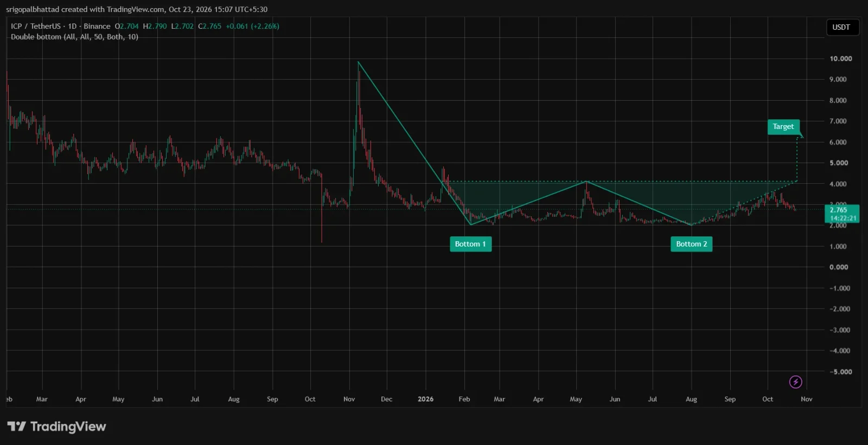Click the −5.000 price axis label
This screenshot has height=445, width=868.
(x=840, y=372)
